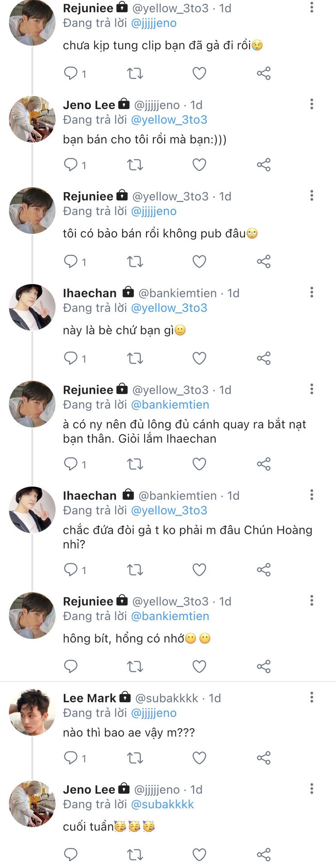Reply to Rejuniee's "chưa kịp tung clip" tweet
This screenshot has width=336, height=868.
pos(71,73)
